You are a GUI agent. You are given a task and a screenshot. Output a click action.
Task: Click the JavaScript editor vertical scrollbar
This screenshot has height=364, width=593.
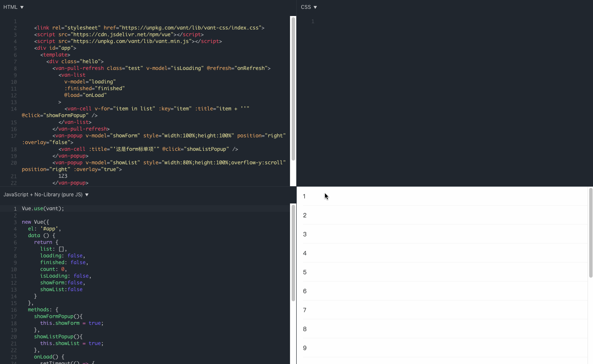tap(293, 253)
